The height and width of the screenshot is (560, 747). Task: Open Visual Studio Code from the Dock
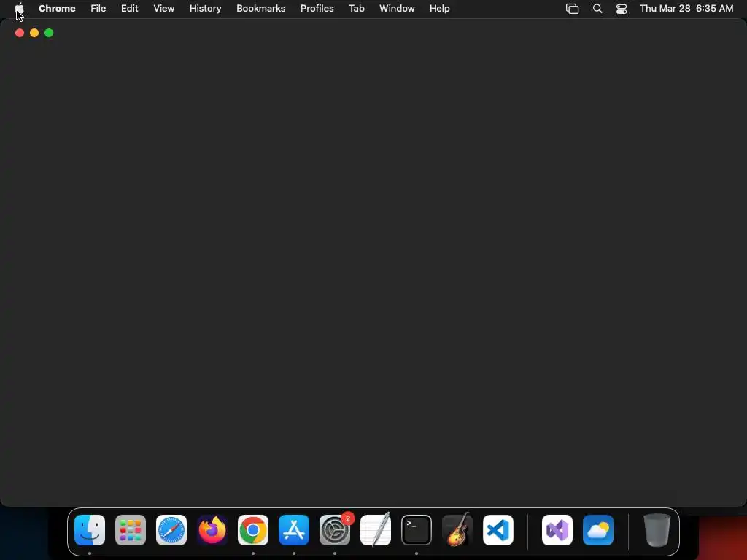pos(498,530)
